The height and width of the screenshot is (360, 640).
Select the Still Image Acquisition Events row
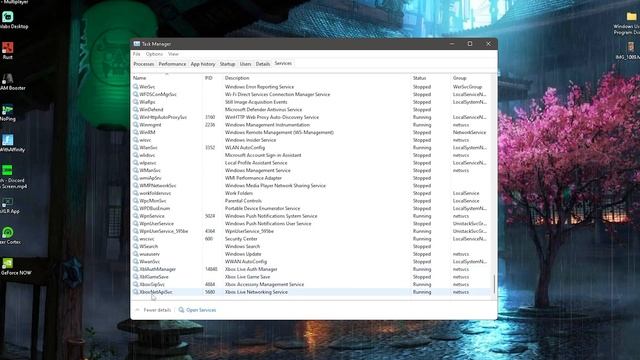pos(312,102)
